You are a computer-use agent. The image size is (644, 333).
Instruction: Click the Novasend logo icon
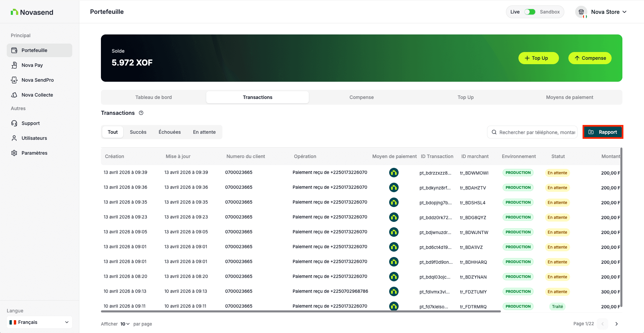pos(14,12)
